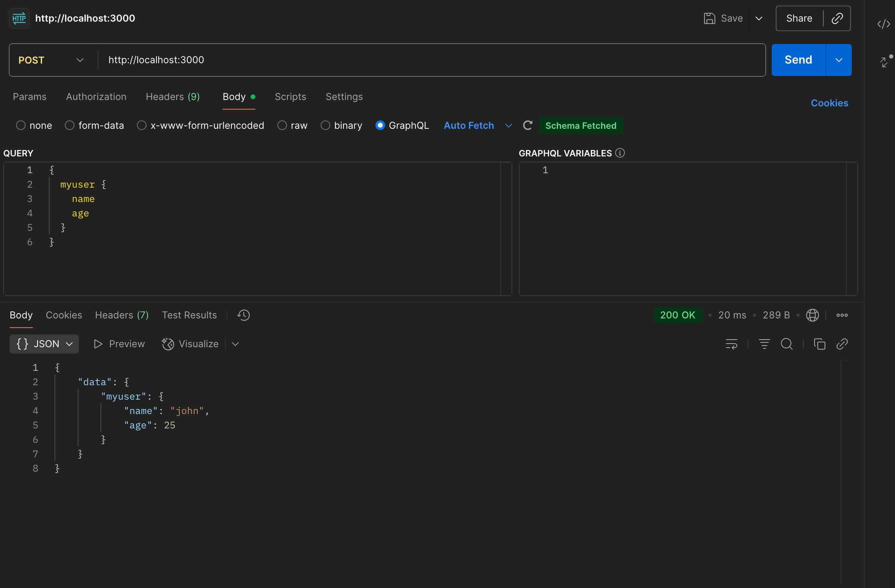Choose the binary body type

pos(325,126)
